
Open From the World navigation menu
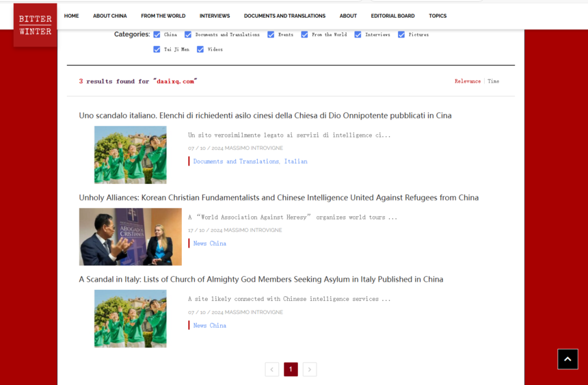(163, 16)
